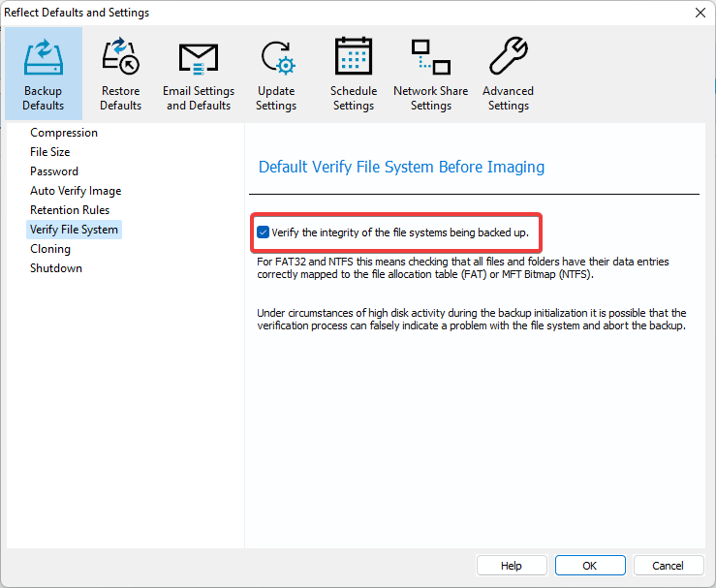Select Password in the sidebar
This screenshot has width=716, height=588.
coord(54,171)
